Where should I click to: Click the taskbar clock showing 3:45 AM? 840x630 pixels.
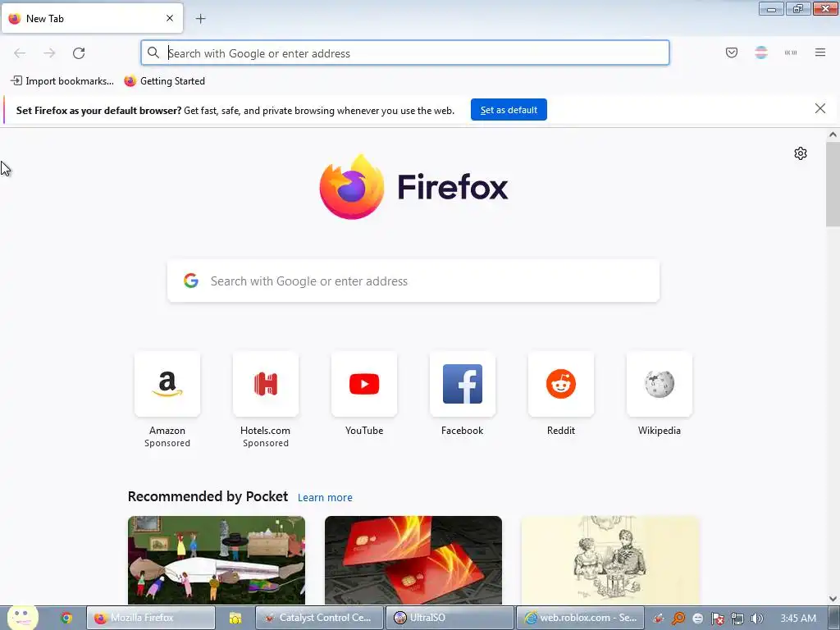(x=798, y=619)
